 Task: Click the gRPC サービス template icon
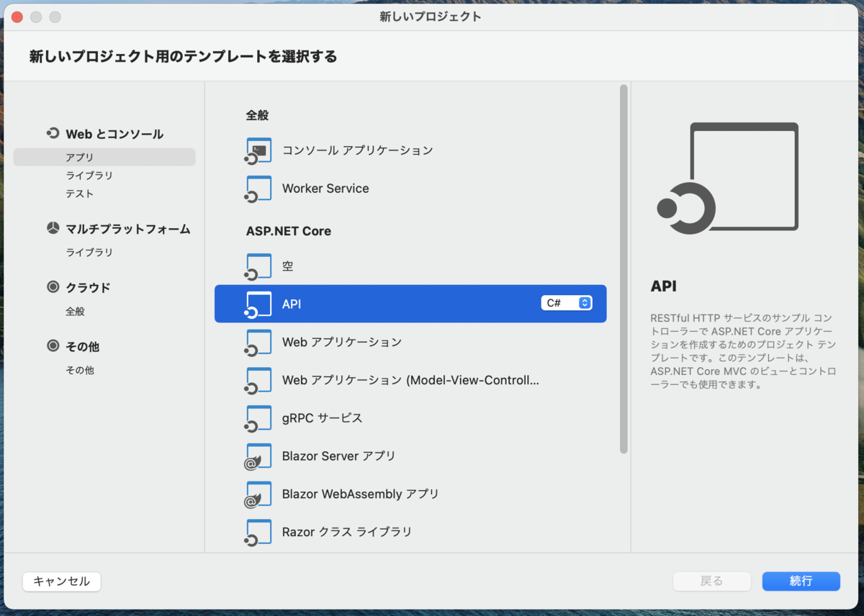click(258, 418)
